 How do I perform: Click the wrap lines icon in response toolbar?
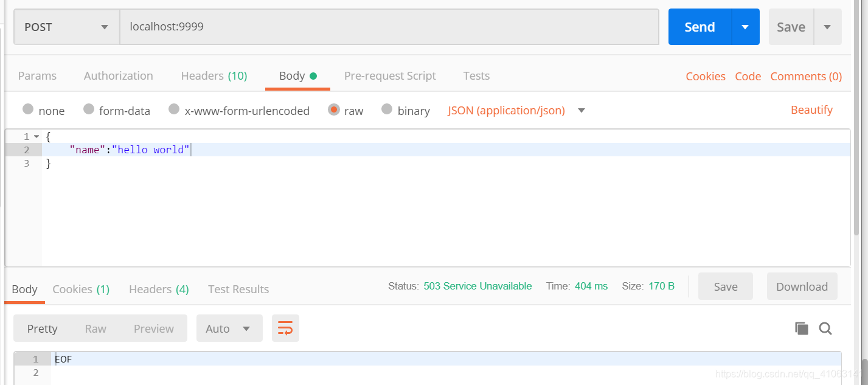pos(285,328)
